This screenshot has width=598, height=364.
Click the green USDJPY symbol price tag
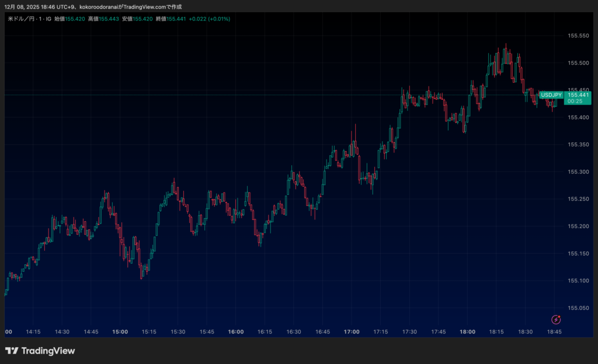[x=551, y=95]
